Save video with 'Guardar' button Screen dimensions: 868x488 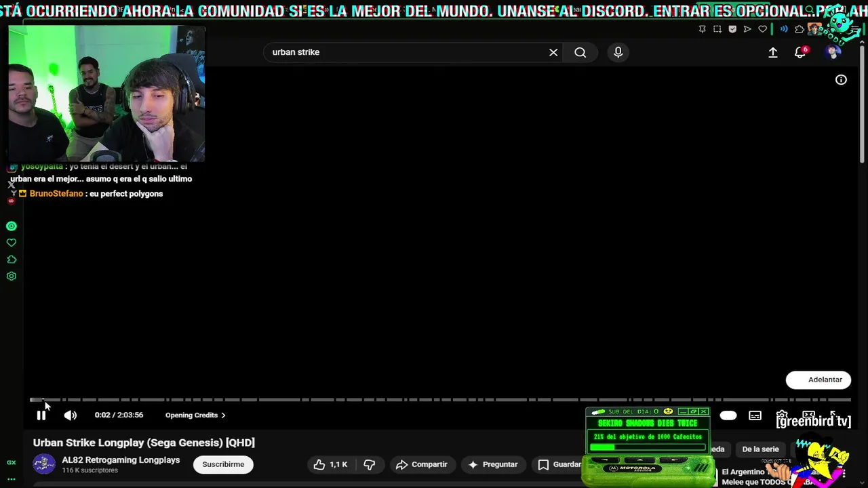(560, 464)
